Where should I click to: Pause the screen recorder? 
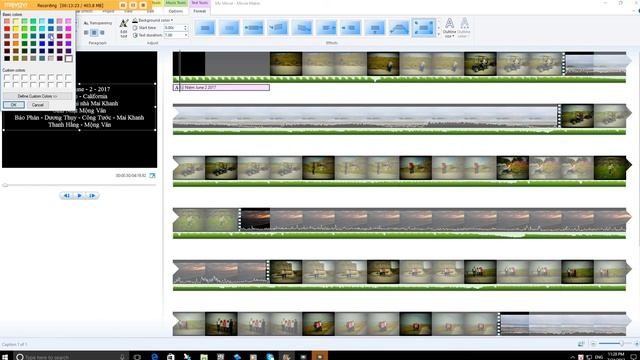pos(133,5)
